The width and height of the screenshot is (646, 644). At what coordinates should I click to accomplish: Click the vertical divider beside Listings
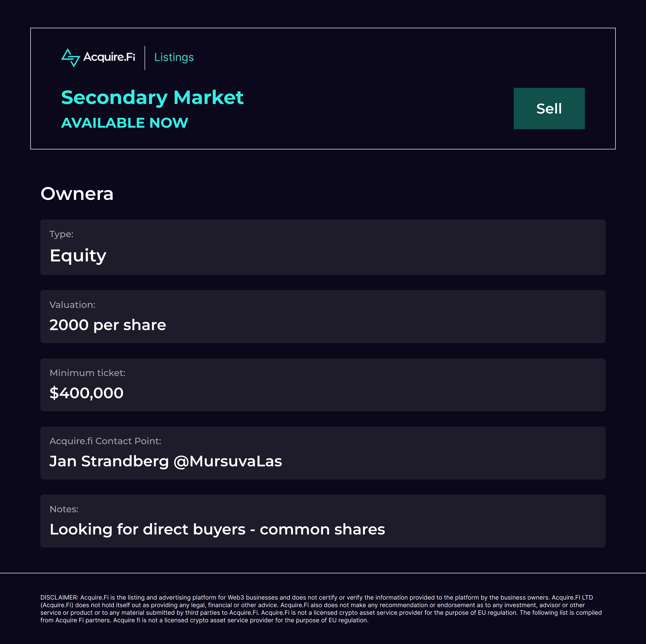click(145, 58)
